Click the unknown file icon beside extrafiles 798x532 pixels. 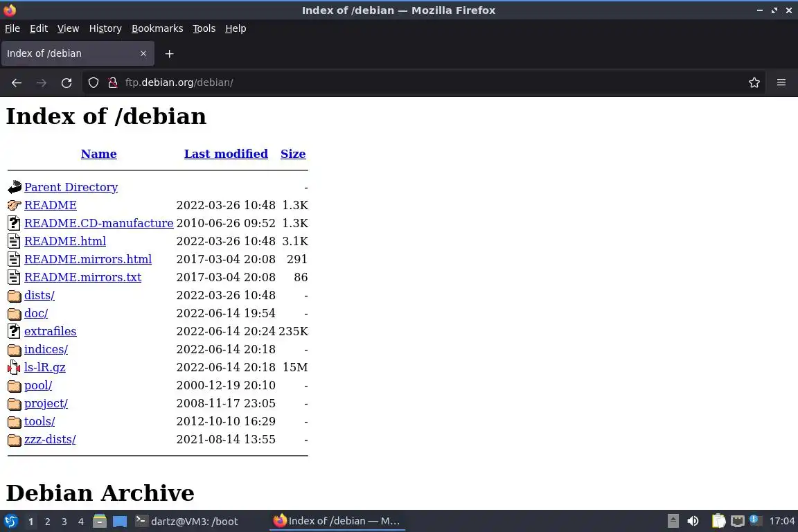(15, 331)
